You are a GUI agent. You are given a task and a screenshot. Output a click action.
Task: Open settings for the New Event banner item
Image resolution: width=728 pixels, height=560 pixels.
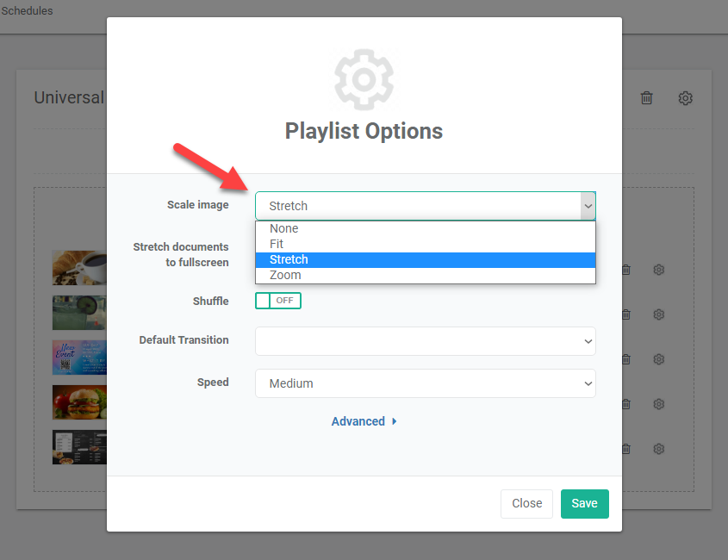point(658,359)
